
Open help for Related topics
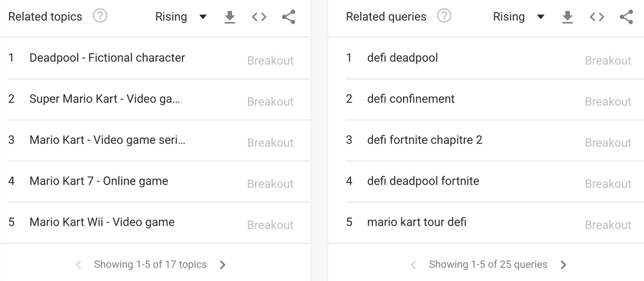(100, 17)
